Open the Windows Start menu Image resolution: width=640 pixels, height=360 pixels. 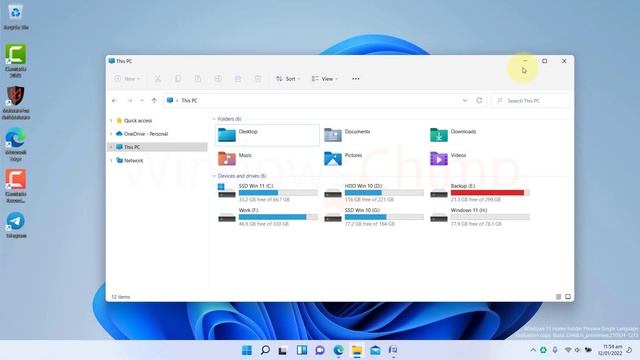click(247, 350)
